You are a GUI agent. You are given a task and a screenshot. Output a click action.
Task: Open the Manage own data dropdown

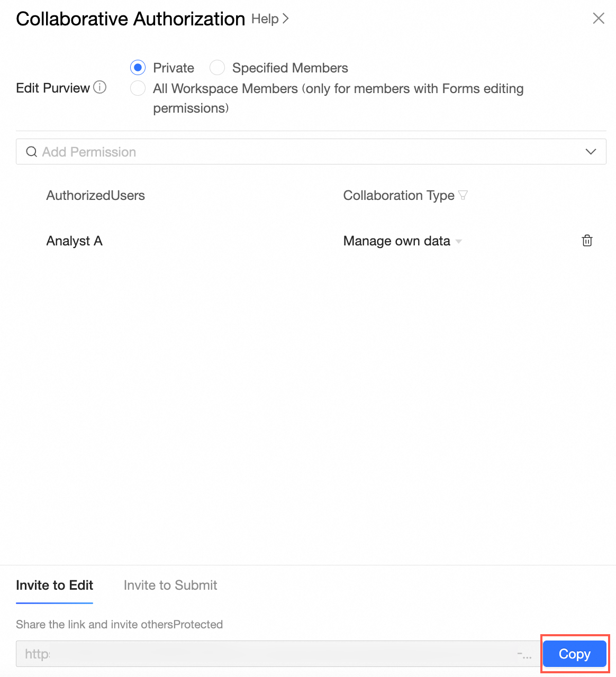click(x=396, y=241)
